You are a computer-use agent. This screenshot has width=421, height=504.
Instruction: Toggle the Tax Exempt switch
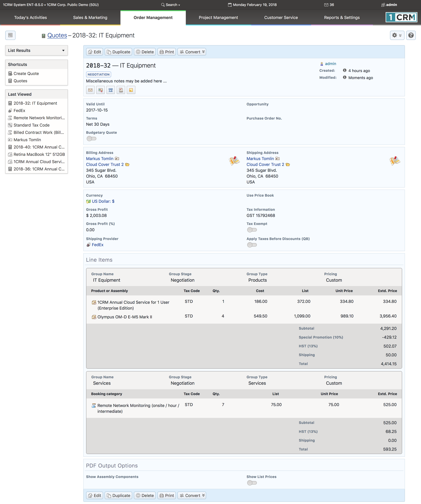(x=252, y=230)
